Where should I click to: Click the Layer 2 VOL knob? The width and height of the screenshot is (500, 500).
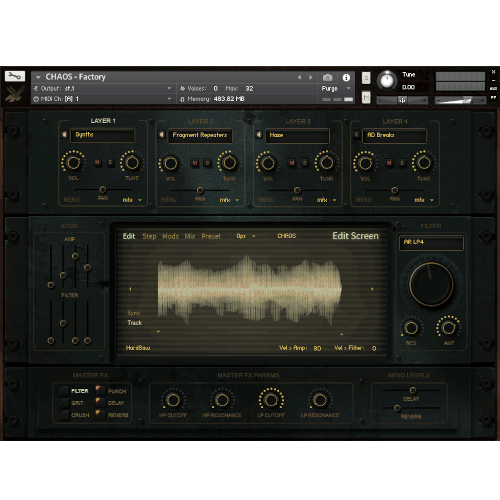(x=170, y=163)
